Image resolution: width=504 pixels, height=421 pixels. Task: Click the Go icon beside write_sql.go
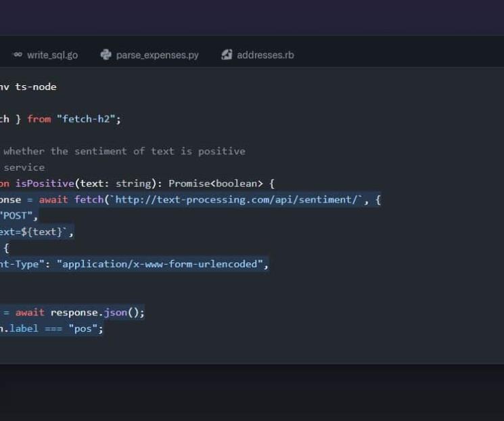18,55
